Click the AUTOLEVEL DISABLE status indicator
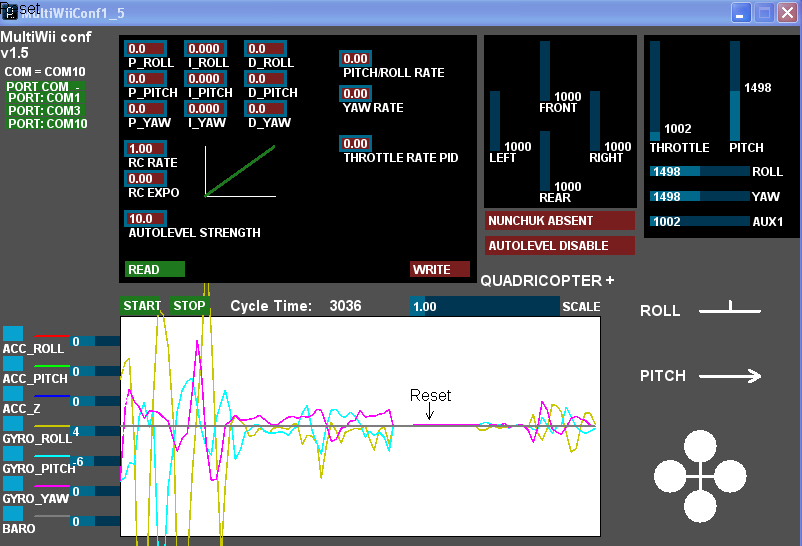This screenshot has height=546, width=802. tap(560, 246)
